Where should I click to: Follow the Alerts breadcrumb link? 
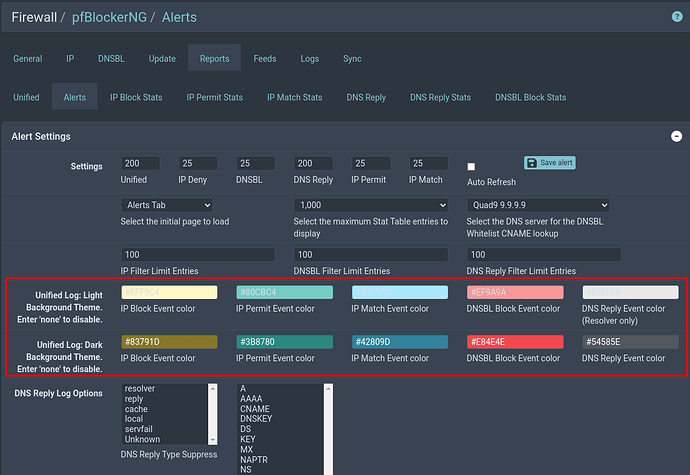(x=179, y=17)
